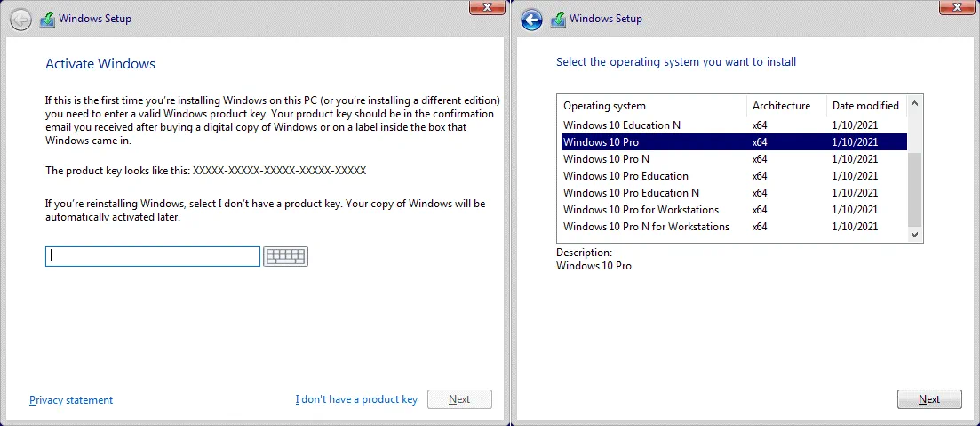
Task: Open the Privacy statement link
Action: (71, 400)
